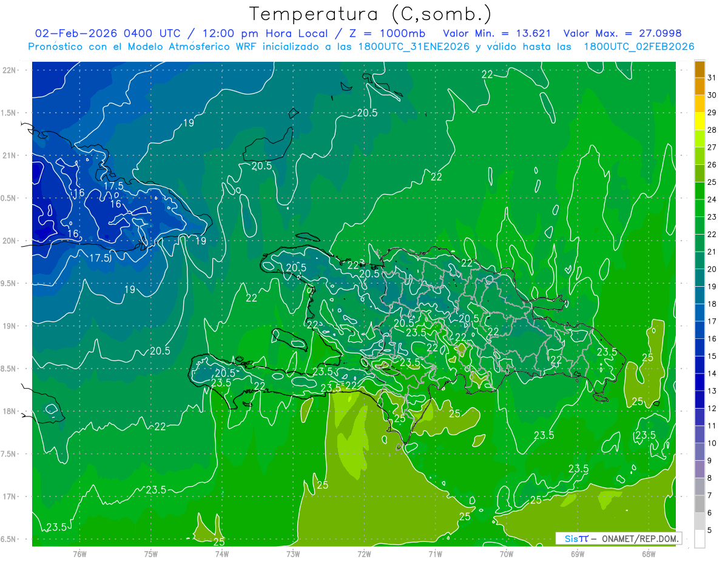
Task: Click the 21N latitude axis label
Action: point(9,156)
